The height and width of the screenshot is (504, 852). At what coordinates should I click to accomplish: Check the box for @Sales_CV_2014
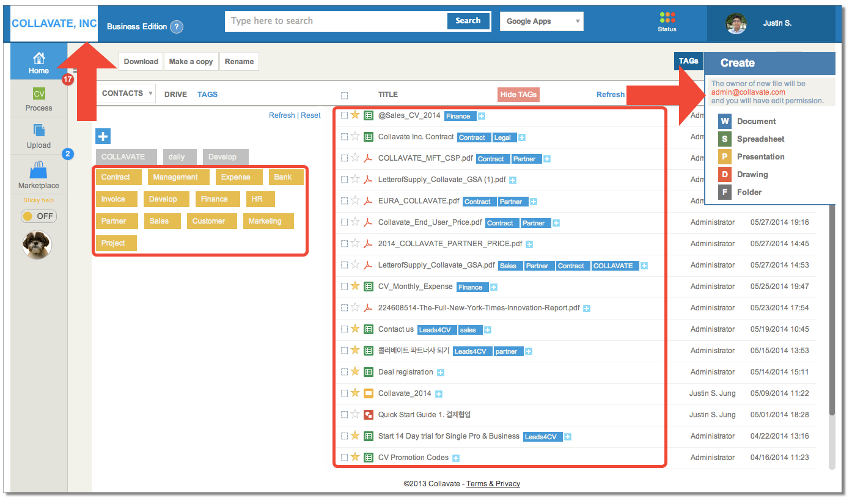point(345,115)
